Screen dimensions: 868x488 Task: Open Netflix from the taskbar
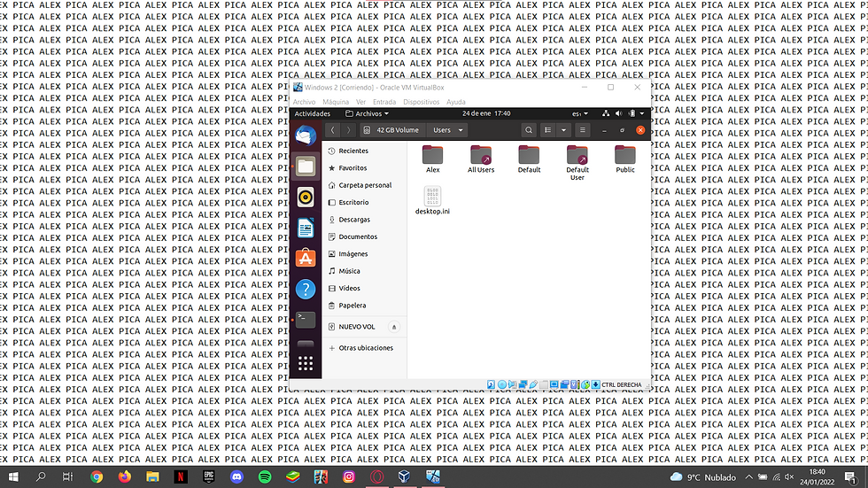[181, 476]
